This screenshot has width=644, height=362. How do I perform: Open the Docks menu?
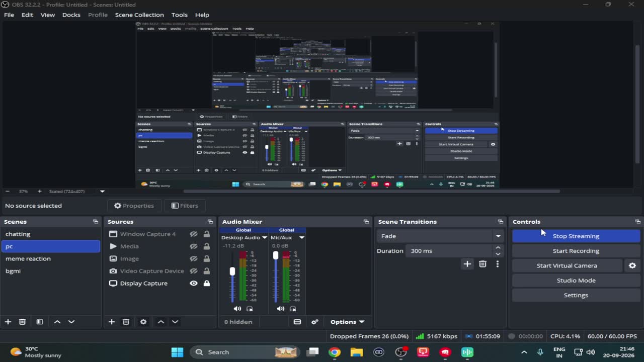[71, 15]
